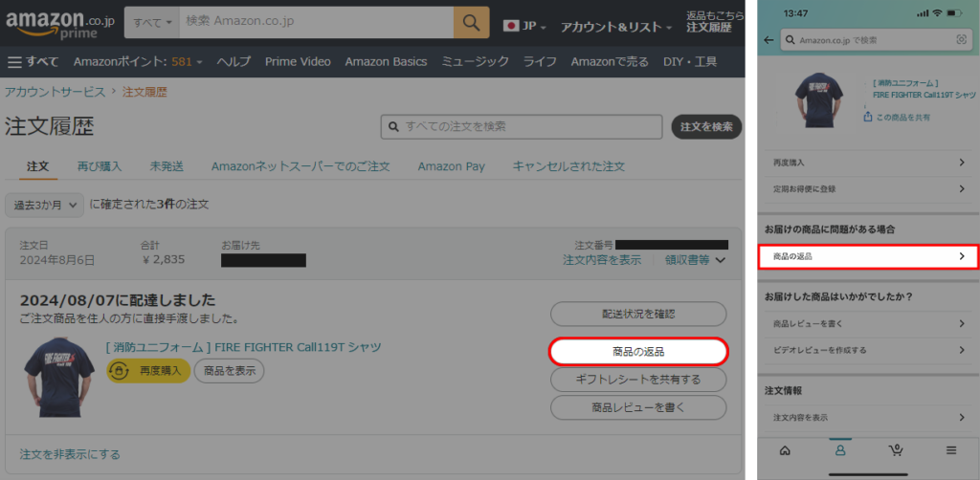Screen dimensions: 980x480
Task: Open ヘルプ in the navigation bar
Action: tap(234, 61)
